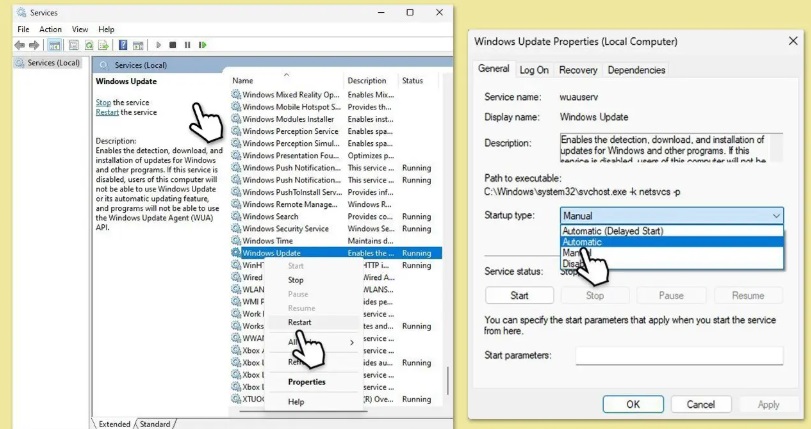Screen dimensions: 811x429
Task: Click gear icon beside Windows Remote Manage...
Action: coord(236,204)
